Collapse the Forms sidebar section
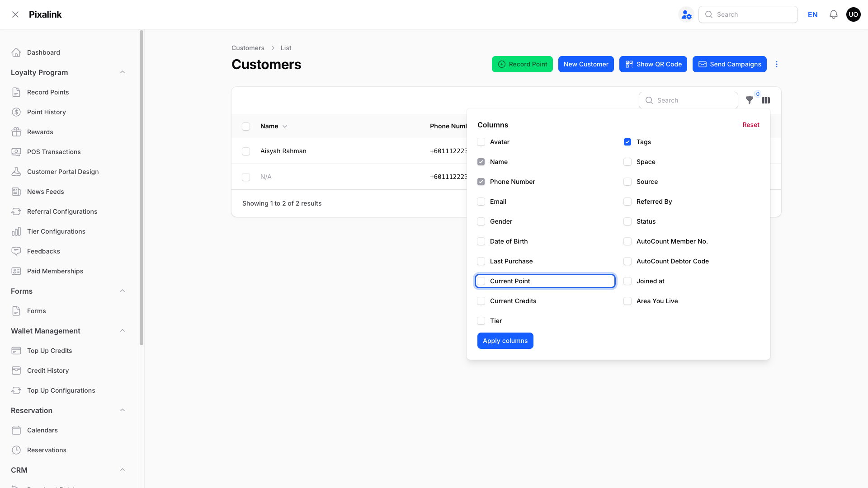 click(123, 291)
